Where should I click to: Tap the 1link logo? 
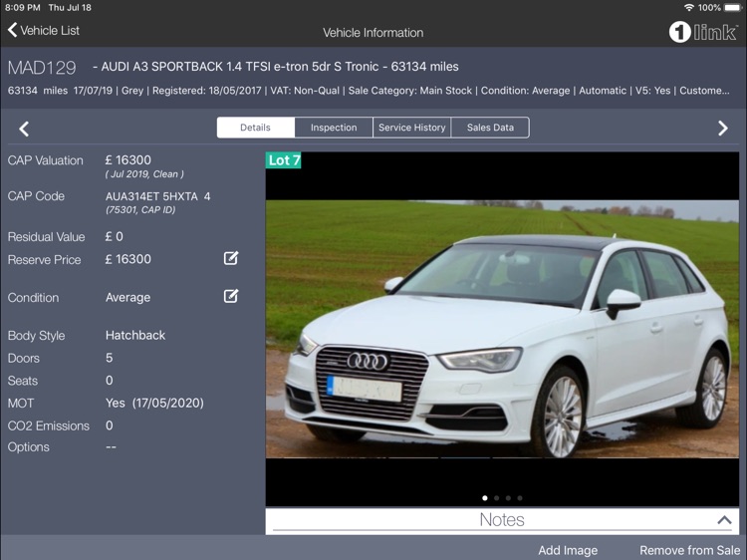(703, 33)
